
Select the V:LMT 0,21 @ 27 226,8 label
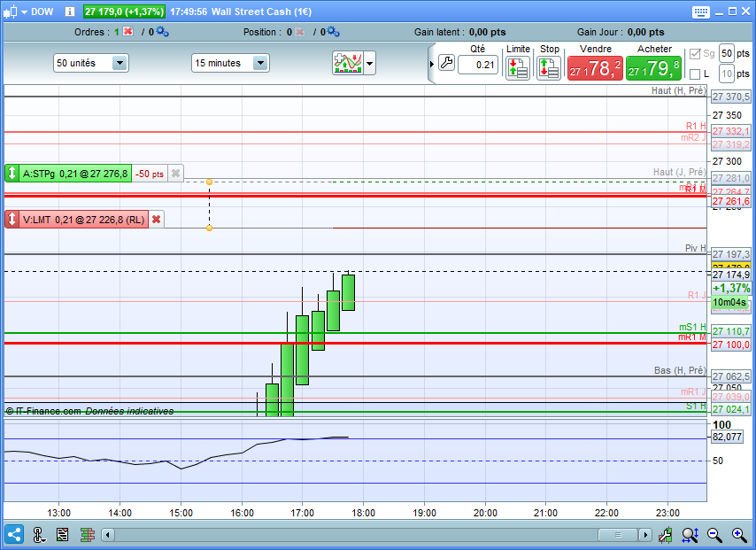coord(83,220)
